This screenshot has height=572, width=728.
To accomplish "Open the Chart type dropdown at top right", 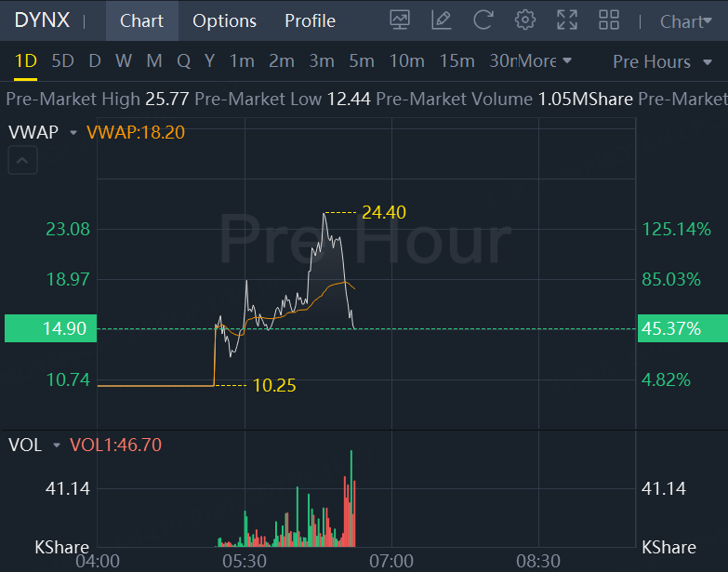I will pyautogui.click(x=686, y=21).
